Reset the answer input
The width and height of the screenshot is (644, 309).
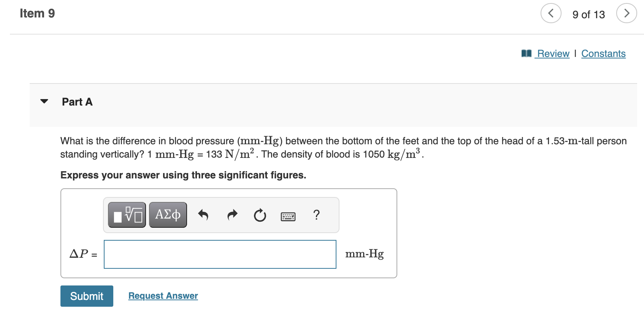[x=259, y=215]
